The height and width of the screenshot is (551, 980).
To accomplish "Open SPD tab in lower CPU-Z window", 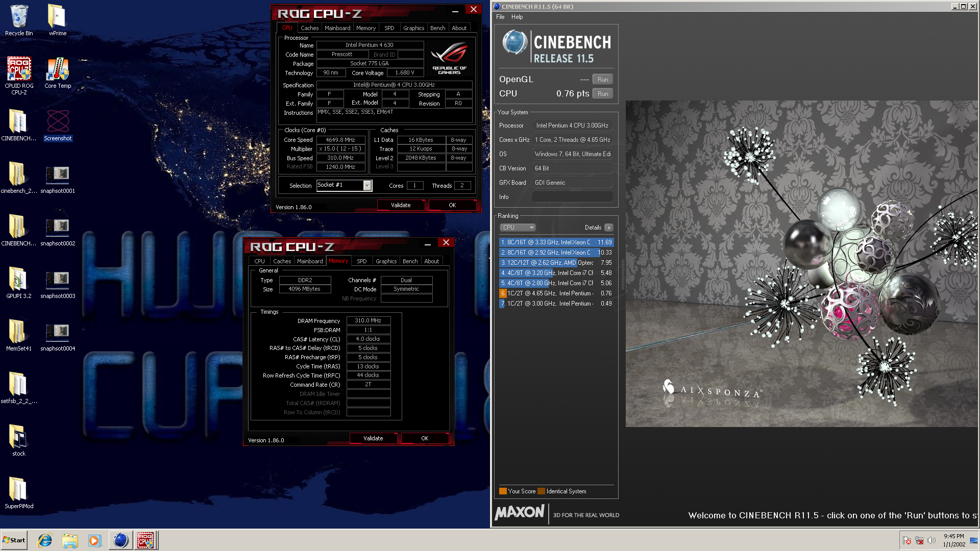I will pos(361,261).
